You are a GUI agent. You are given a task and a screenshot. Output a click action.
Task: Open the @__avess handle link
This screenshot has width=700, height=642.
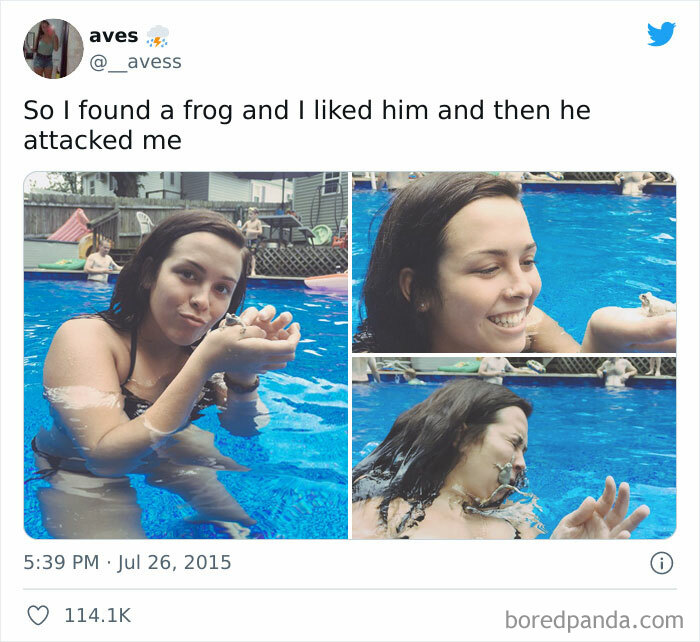point(135,62)
